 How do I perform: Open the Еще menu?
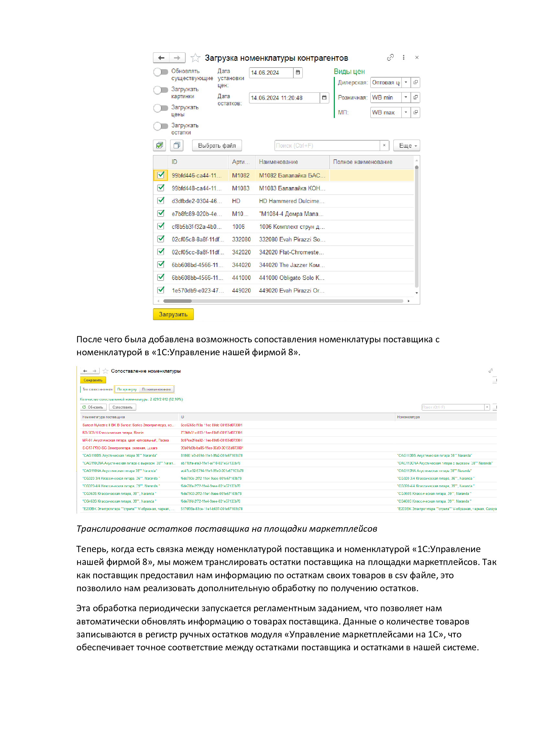[x=407, y=145]
